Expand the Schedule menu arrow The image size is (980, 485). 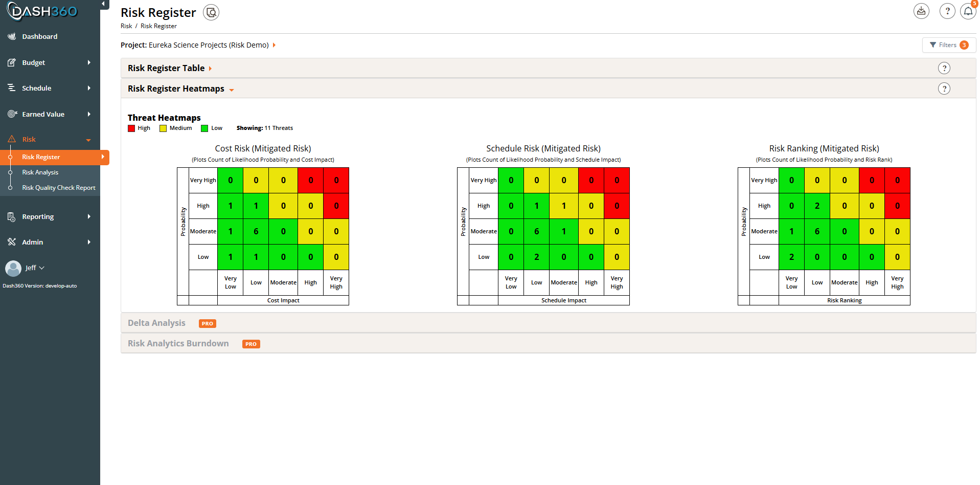[x=89, y=88]
